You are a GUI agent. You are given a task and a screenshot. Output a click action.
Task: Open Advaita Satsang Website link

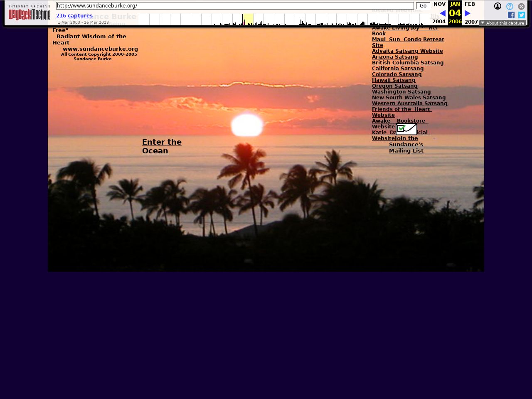coord(407,51)
